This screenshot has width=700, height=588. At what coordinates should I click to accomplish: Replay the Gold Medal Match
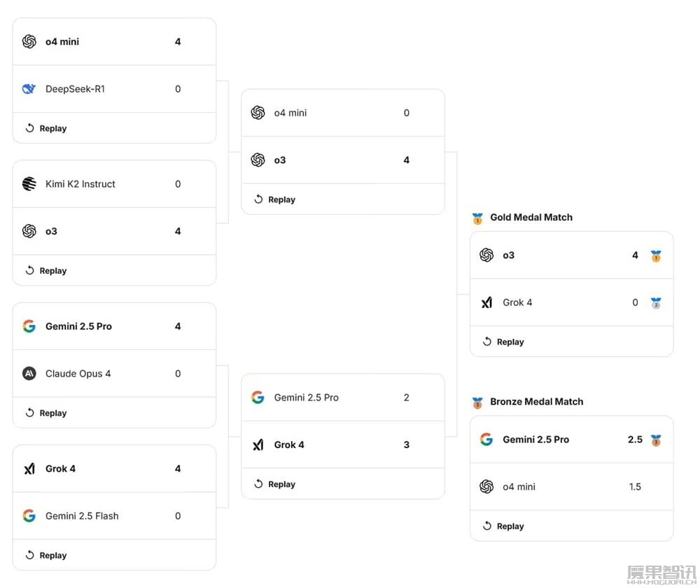[503, 342]
